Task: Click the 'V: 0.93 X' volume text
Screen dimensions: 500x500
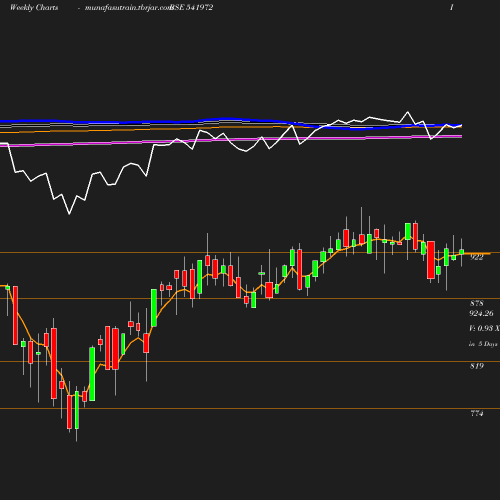Action: [x=484, y=328]
